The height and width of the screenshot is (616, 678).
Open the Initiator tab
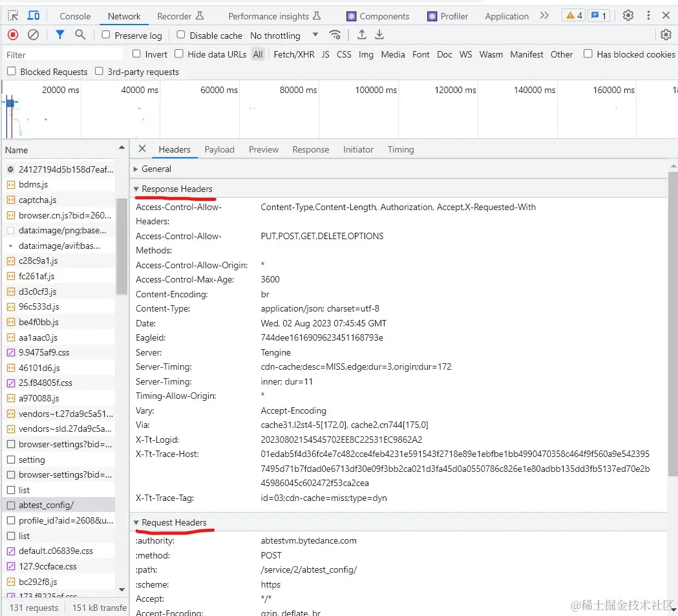(358, 149)
